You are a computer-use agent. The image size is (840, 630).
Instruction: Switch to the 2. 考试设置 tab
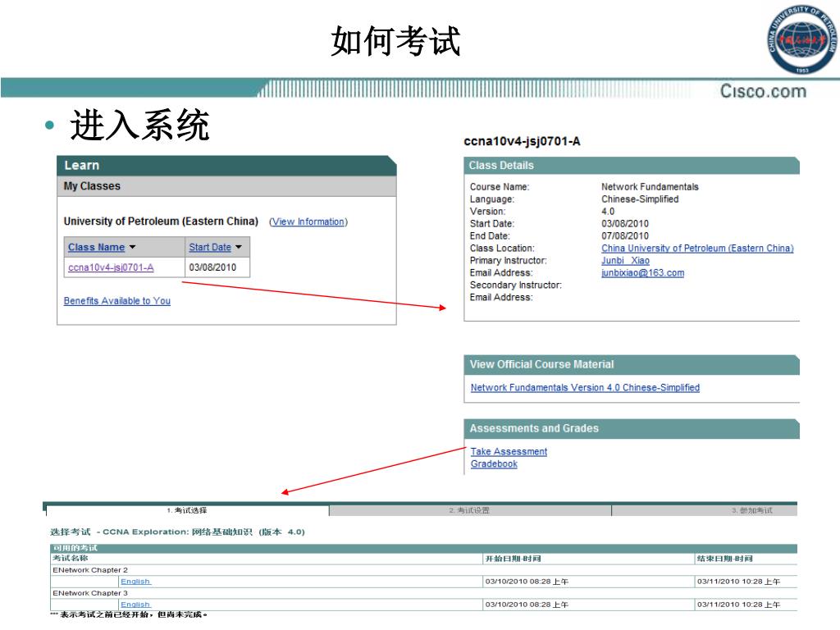click(470, 510)
